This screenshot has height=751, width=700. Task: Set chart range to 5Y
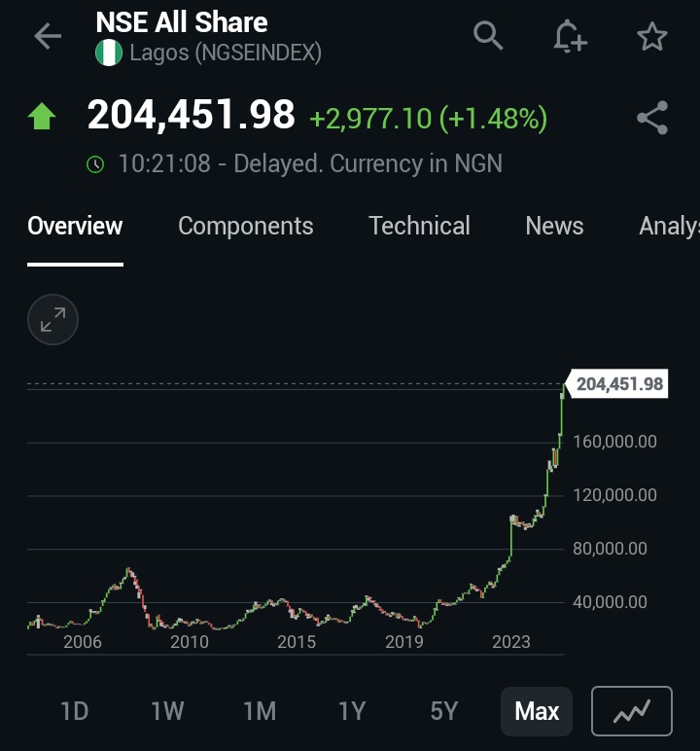click(x=444, y=711)
